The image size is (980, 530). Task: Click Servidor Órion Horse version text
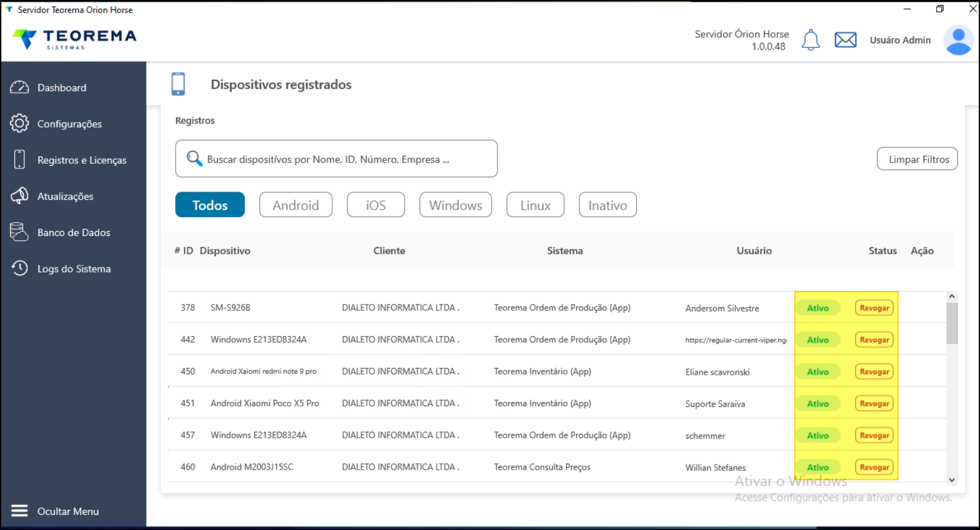[742, 40]
